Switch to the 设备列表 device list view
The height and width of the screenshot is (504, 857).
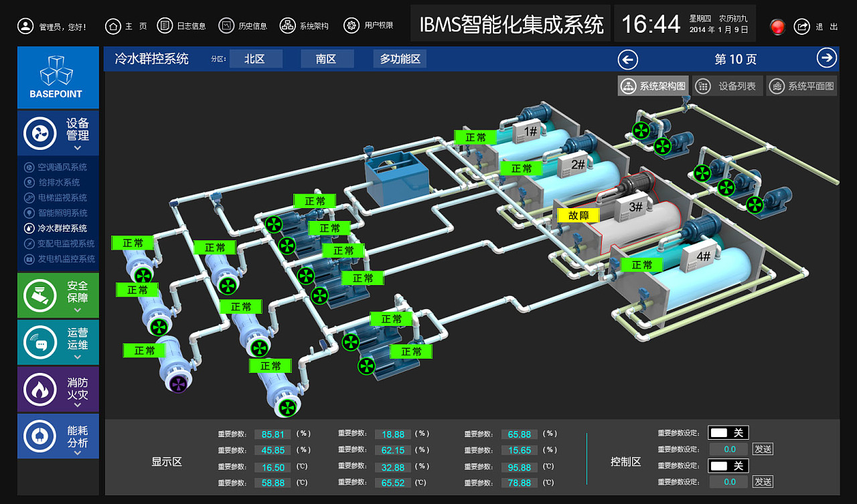pos(727,86)
